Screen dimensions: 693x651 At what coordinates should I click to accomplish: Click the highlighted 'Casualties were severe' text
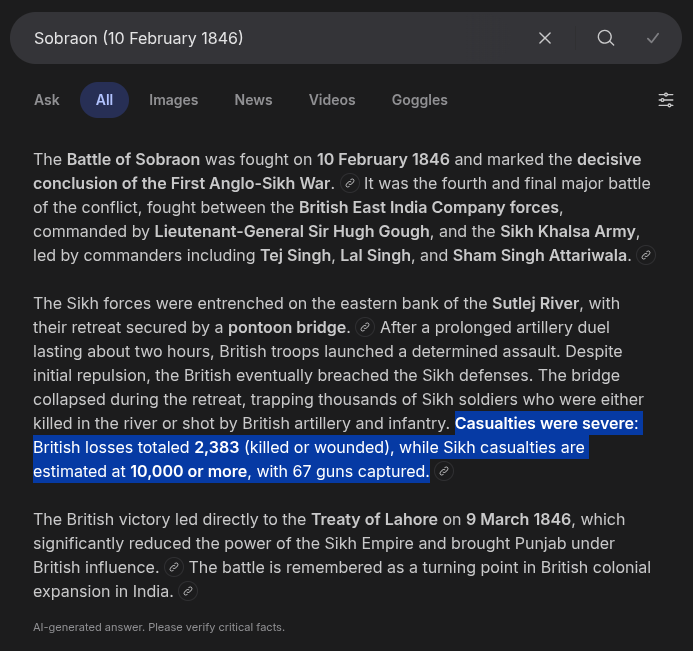pos(546,423)
